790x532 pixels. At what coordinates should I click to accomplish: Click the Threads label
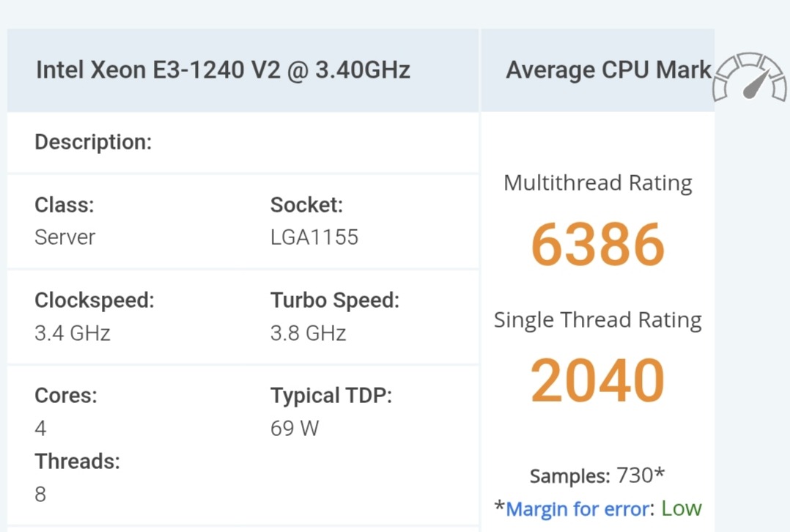[x=77, y=462]
